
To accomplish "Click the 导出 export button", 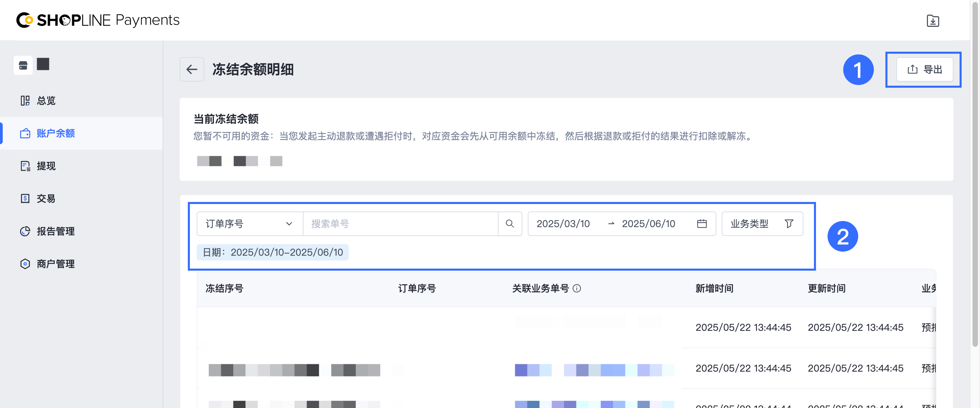I will (x=925, y=70).
